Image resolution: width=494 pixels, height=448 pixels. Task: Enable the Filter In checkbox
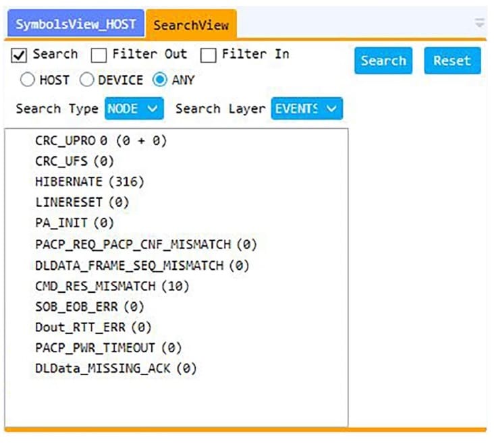click(209, 55)
